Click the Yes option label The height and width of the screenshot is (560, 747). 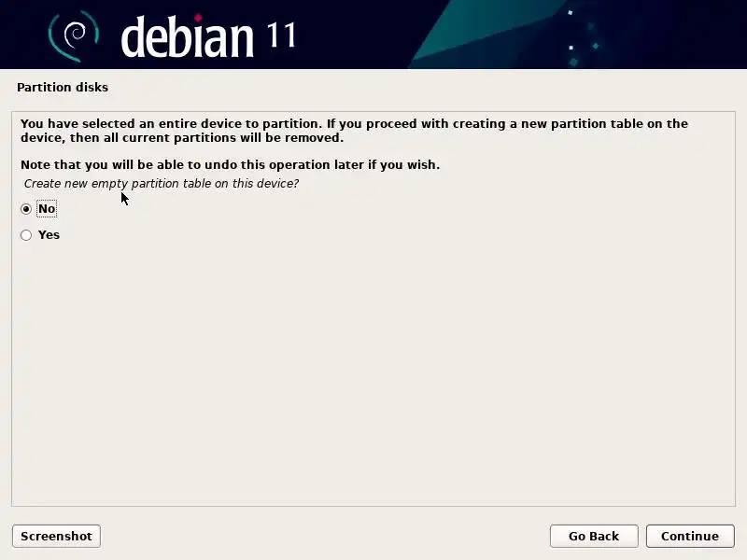coord(49,235)
